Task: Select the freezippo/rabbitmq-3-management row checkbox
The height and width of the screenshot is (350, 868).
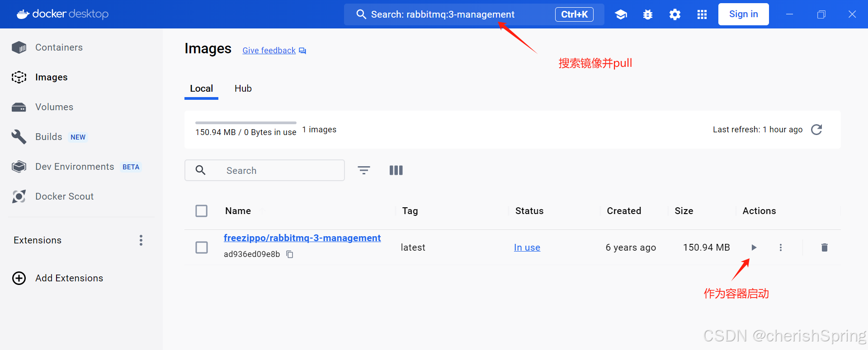Action: [202, 247]
